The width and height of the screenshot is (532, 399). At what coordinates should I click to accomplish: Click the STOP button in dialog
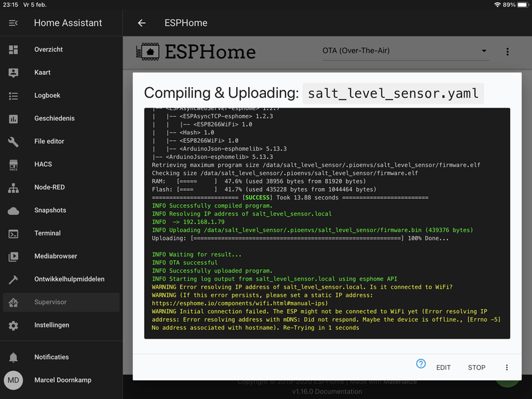coord(476,368)
